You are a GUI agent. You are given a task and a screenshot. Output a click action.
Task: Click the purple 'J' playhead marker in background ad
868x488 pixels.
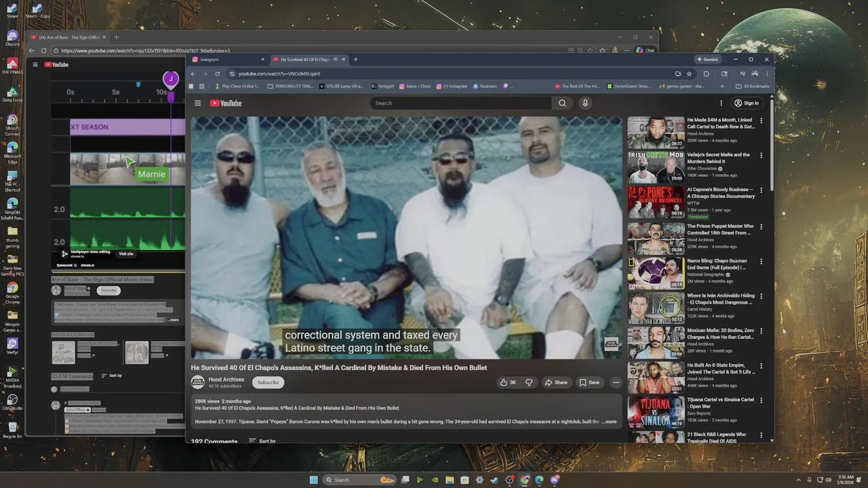pos(171,79)
